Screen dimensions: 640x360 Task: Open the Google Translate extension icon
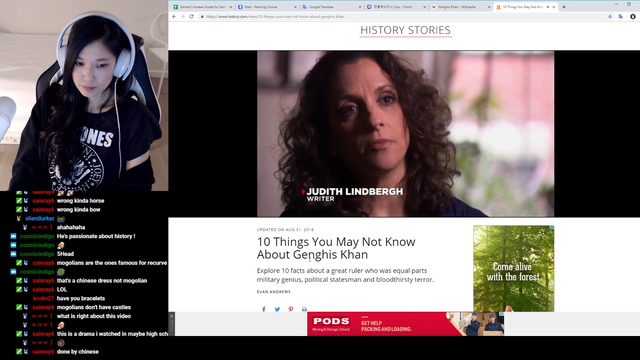621,16
